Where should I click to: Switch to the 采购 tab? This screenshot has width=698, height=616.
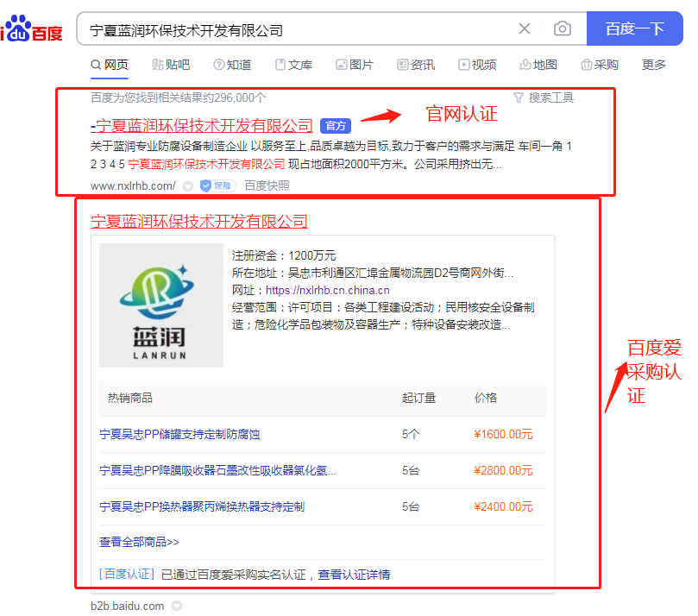tap(600, 65)
